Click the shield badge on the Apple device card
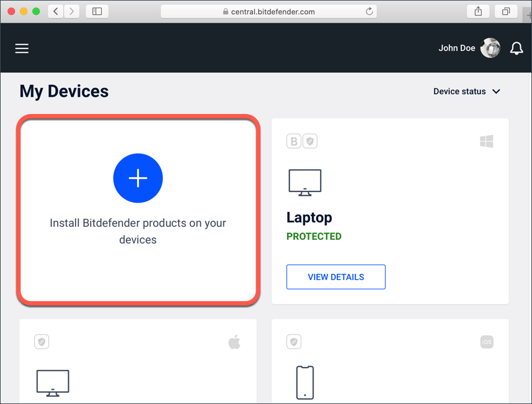This screenshot has height=404, width=532. point(42,341)
